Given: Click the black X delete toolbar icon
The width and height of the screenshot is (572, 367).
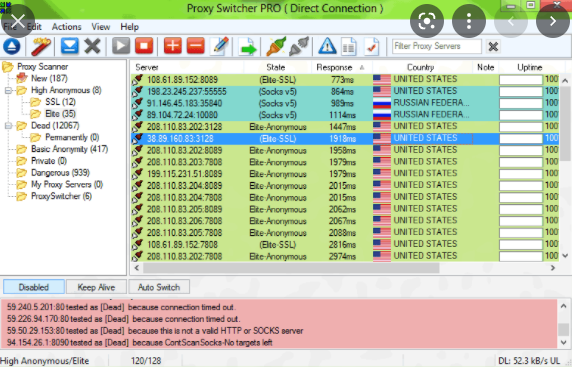Looking at the screenshot, I should pos(92,46).
